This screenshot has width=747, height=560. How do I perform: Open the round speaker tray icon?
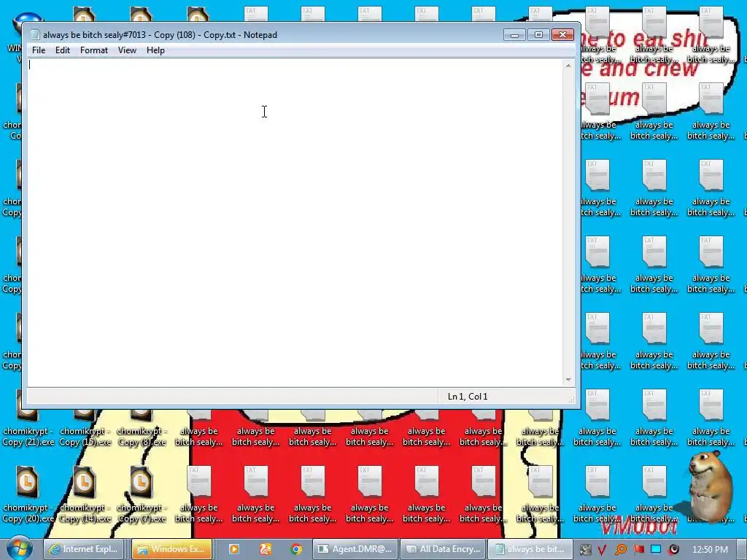point(673,550)
